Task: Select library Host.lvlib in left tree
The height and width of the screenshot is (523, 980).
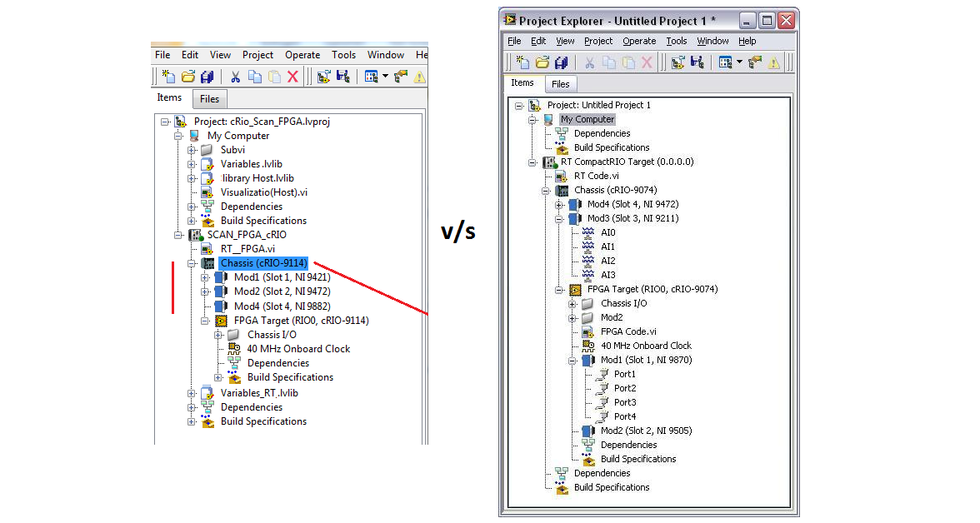Action: coord(257,178)
